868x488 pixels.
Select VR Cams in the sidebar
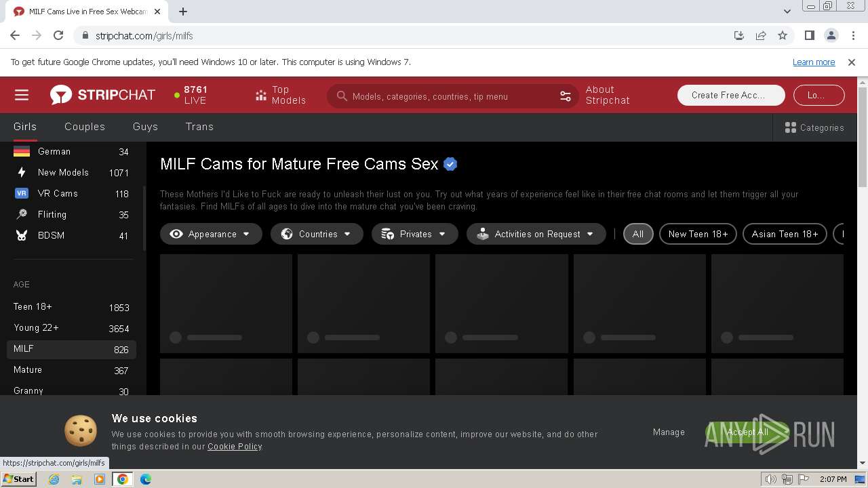tap(71, 194)
